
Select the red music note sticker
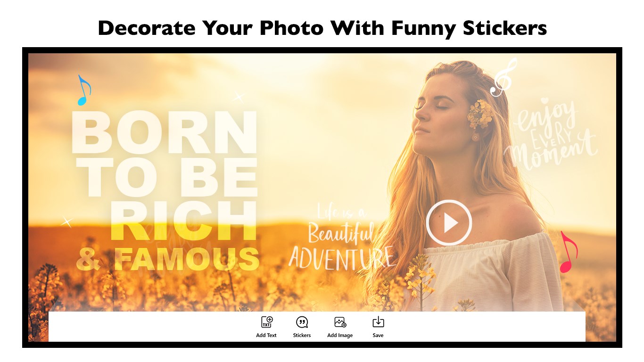[568, 252]
